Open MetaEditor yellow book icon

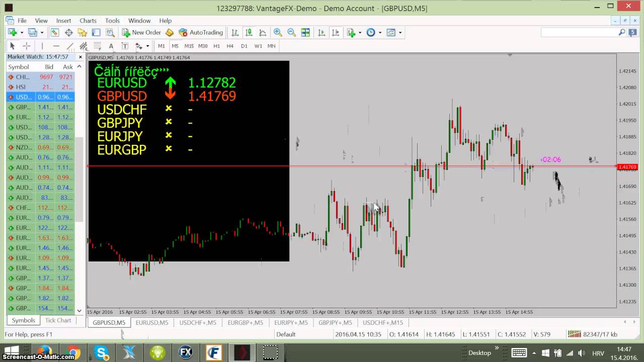click(170, 32)
